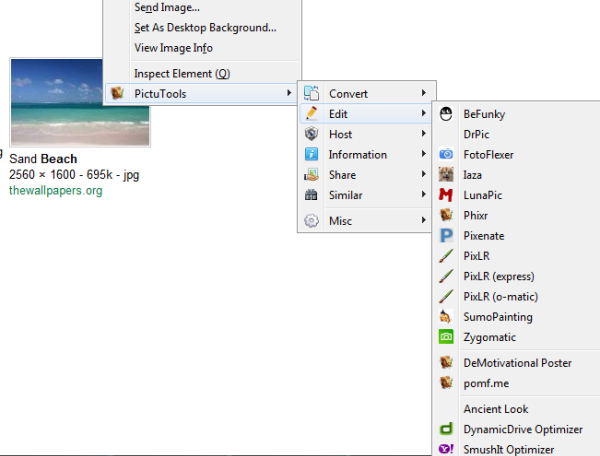This screenshot has height=456, width=600.
Task: Click the Misc gear icon
Action: tap(311, 221)
